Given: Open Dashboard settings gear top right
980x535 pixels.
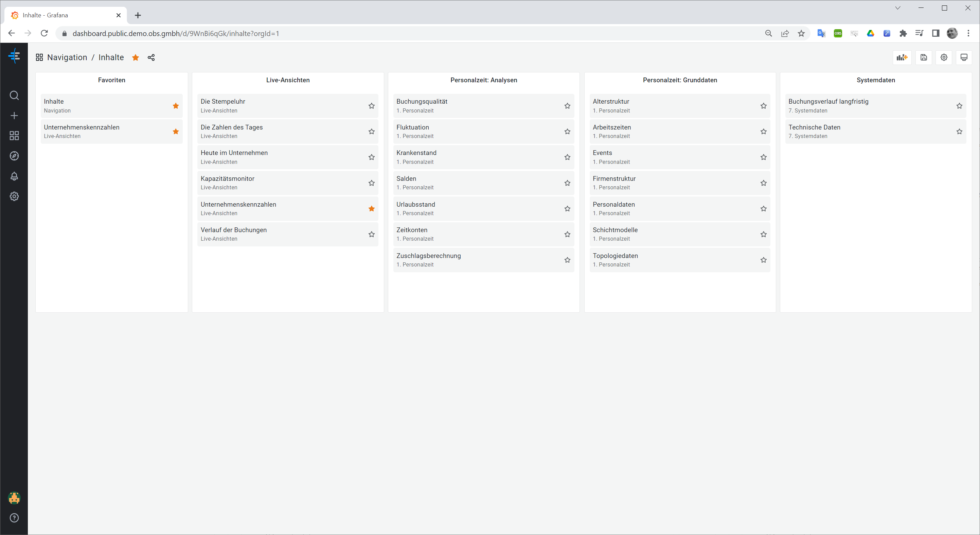Looking at the screenshot, I should coord(944,57).
